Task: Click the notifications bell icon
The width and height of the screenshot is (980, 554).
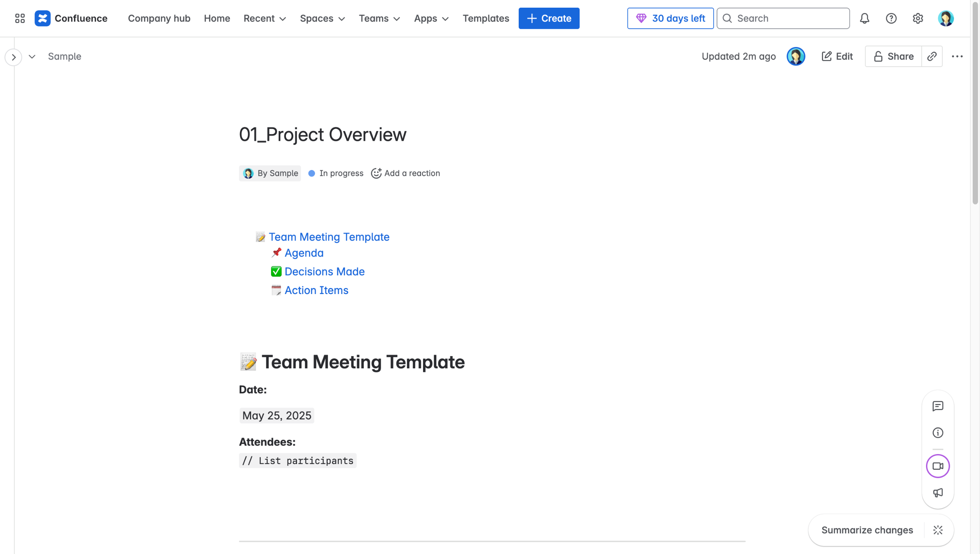Action: tap(864, 18)
